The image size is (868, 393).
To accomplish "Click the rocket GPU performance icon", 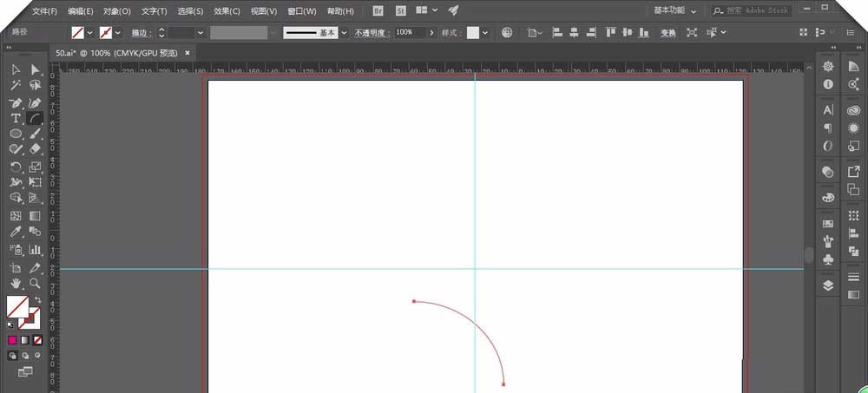I will [x=454, y=10].
